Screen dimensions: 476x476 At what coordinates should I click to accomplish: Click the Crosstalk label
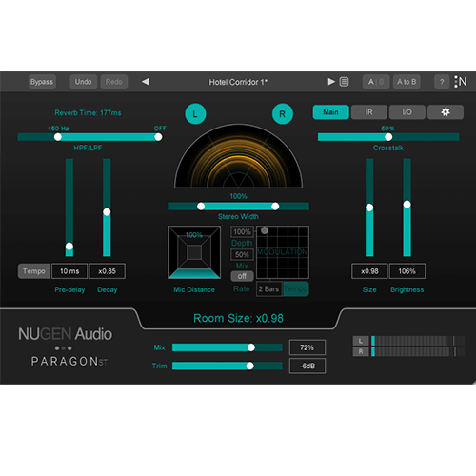pos(388,148)
